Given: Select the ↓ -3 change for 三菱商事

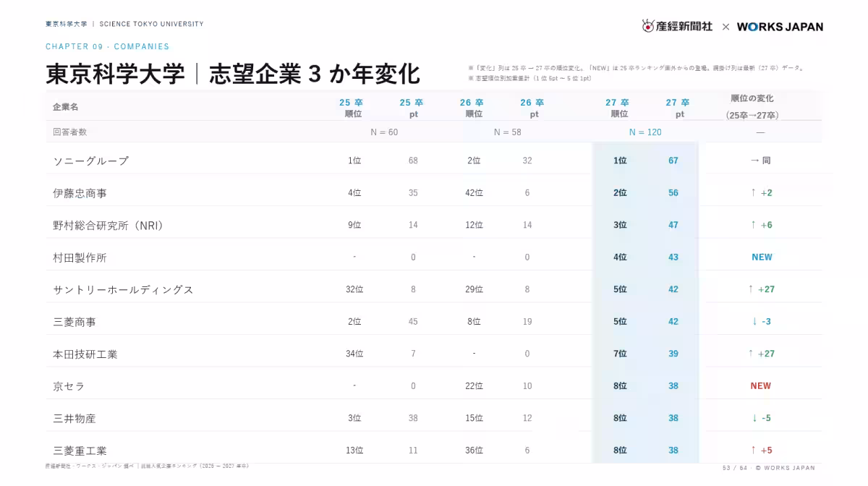Looking at the screenshot, I should pyautogui.click(x=761, y=322).
